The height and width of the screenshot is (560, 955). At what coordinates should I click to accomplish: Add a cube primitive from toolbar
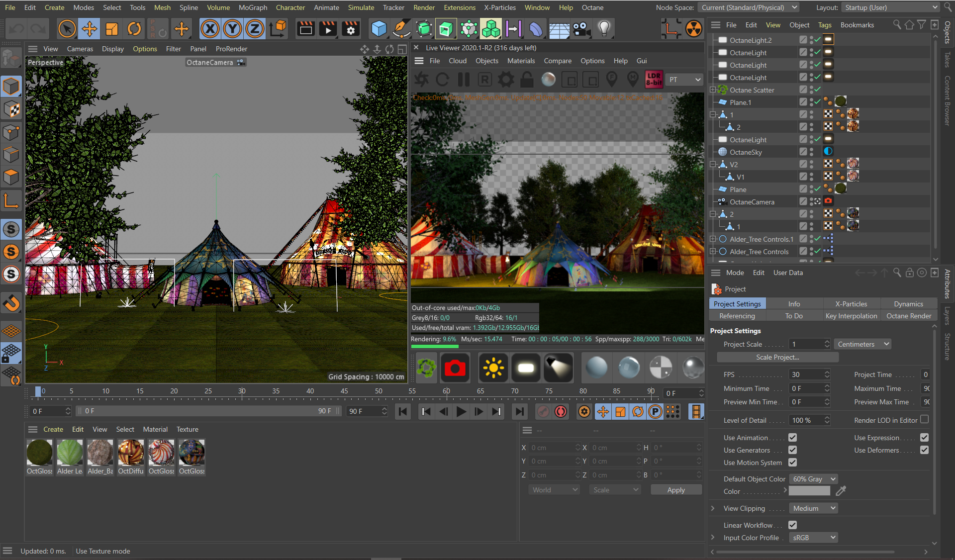click(x=379, y=29)
